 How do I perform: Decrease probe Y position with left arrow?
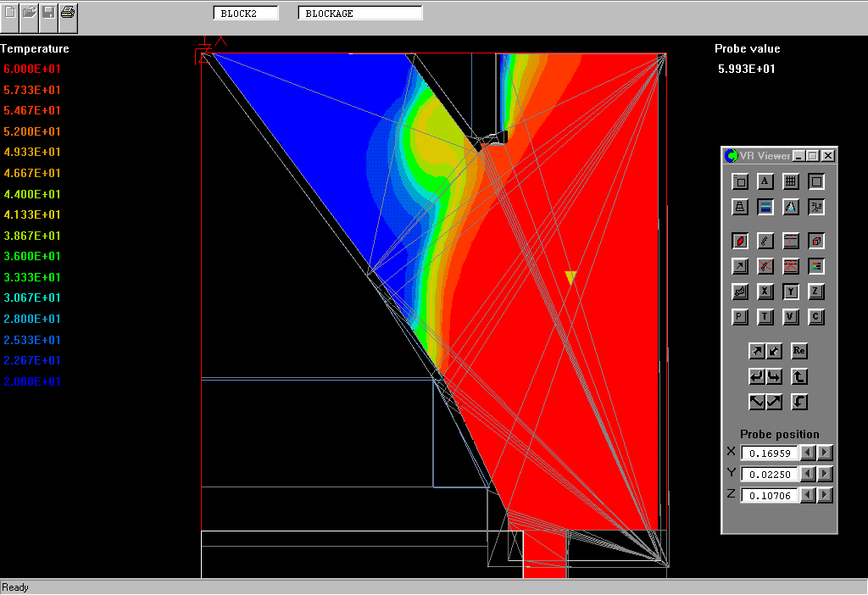point(808,474)
